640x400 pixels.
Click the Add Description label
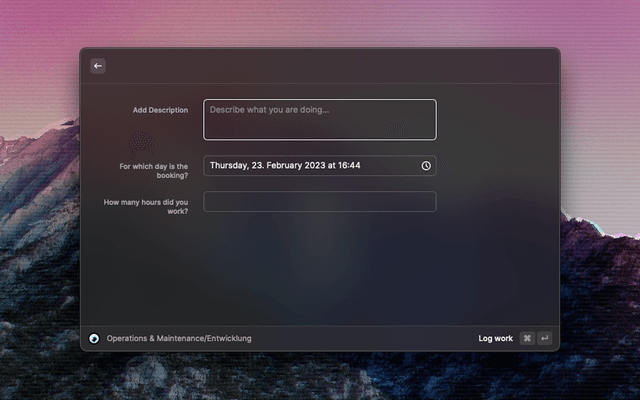pos(160,110)
